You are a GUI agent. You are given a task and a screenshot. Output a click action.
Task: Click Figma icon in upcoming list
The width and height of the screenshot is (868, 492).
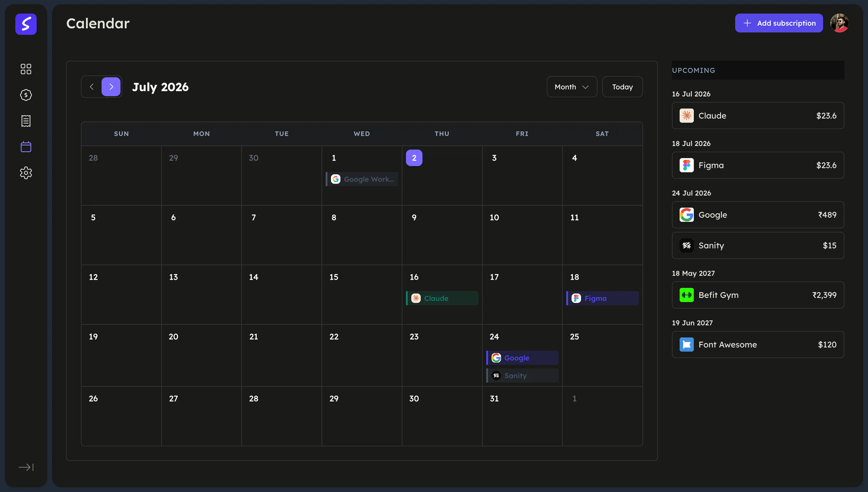click(x=686, y=165)
